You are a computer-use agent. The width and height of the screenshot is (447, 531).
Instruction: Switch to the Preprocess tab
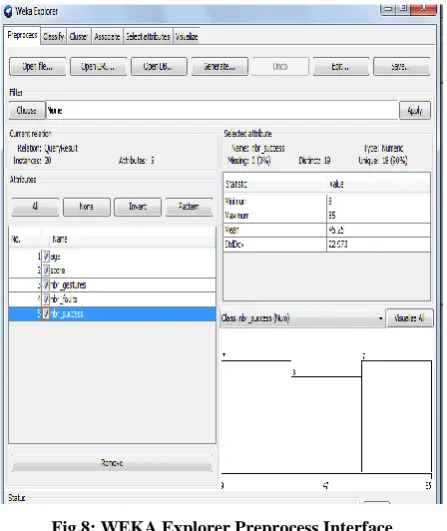(x=23, y=35)
